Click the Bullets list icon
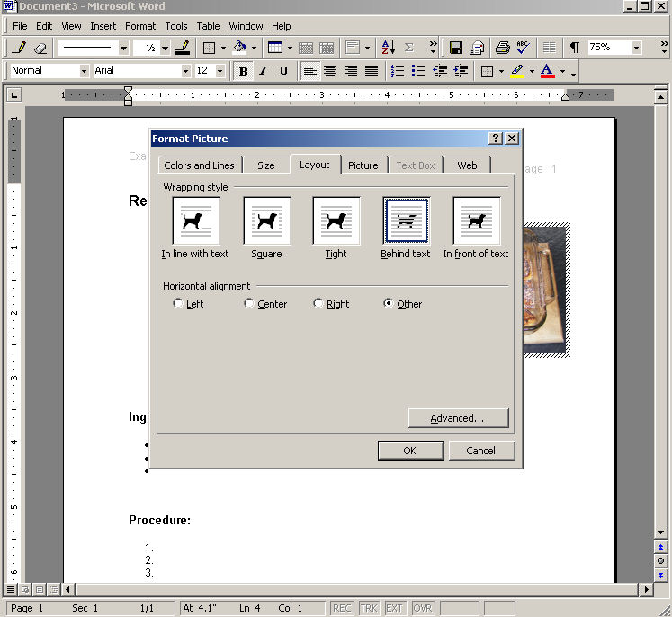 coord(418,71)
